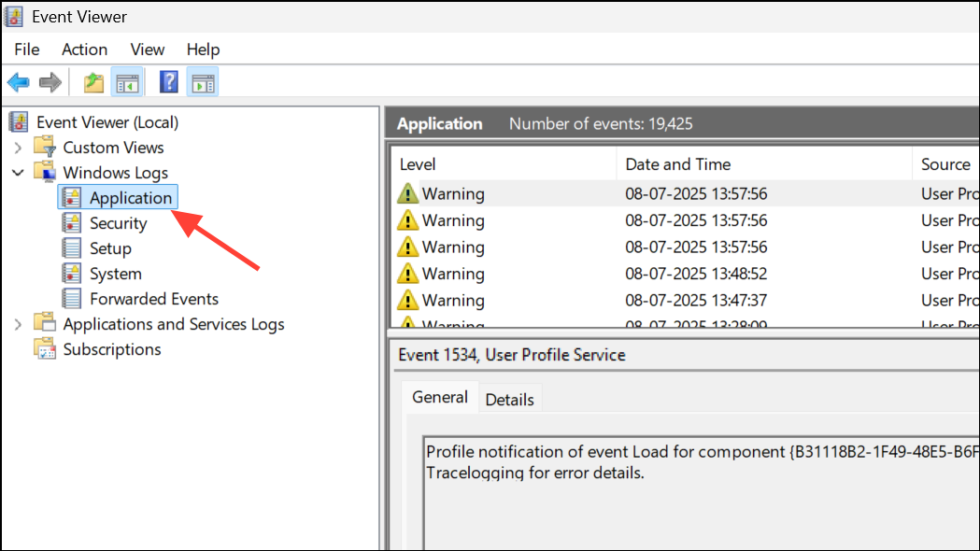
Task: Open the View menu
Action: (148, 49)
